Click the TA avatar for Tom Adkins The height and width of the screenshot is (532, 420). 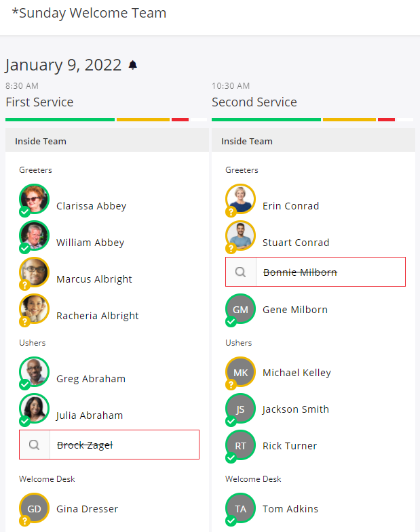(241, 508)
